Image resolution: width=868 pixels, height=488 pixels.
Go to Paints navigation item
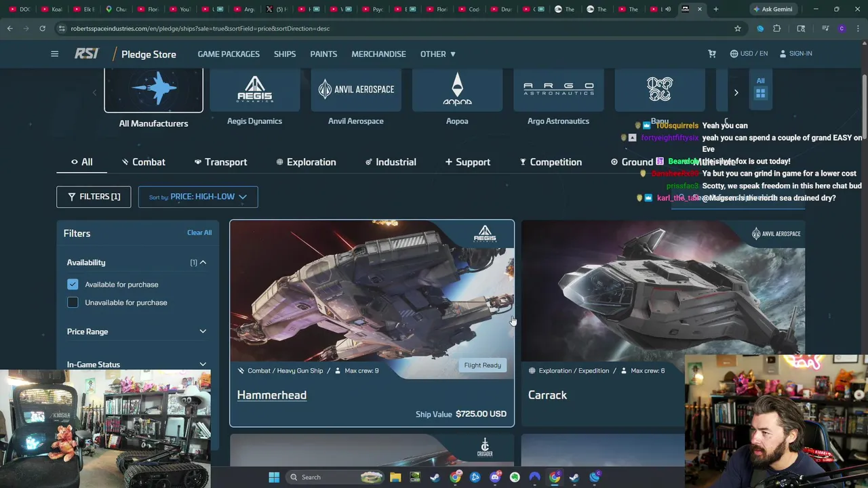[323, 54]
